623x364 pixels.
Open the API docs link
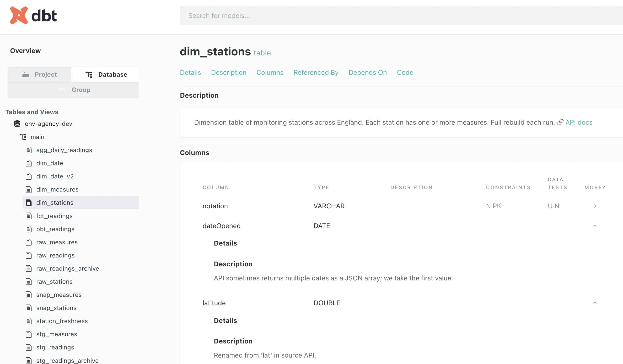tap(579, 122)
